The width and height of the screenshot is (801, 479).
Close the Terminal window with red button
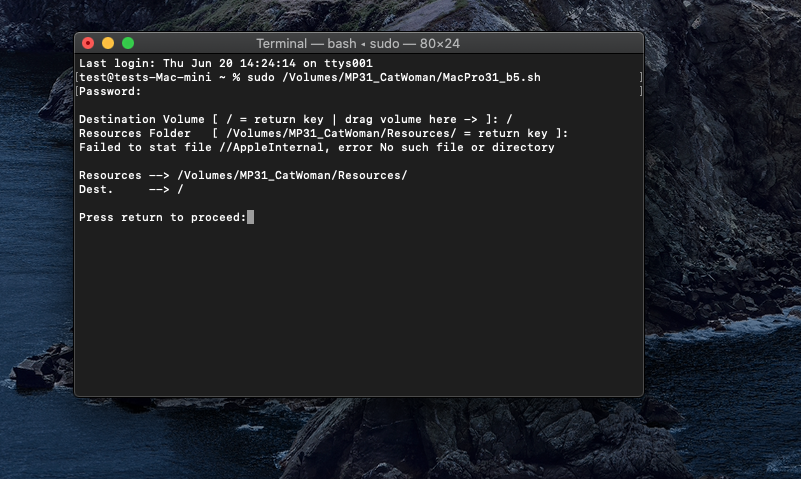click(x=88, y=43)
